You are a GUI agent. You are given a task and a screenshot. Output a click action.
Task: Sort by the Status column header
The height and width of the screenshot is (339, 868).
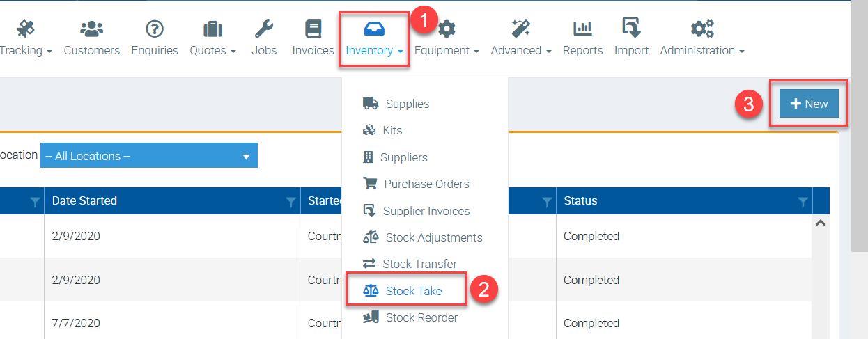(x=581, y=200)
